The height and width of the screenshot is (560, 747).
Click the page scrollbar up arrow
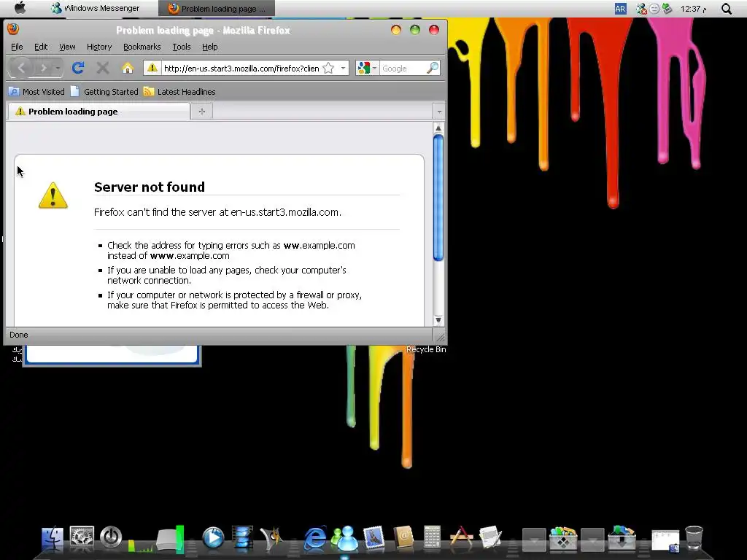click(x=438, y=128)
